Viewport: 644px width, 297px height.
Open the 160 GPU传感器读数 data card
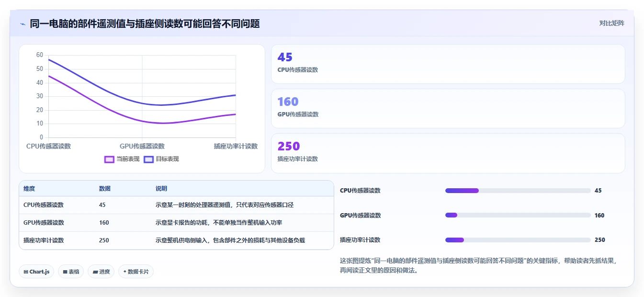pos(448,109)
